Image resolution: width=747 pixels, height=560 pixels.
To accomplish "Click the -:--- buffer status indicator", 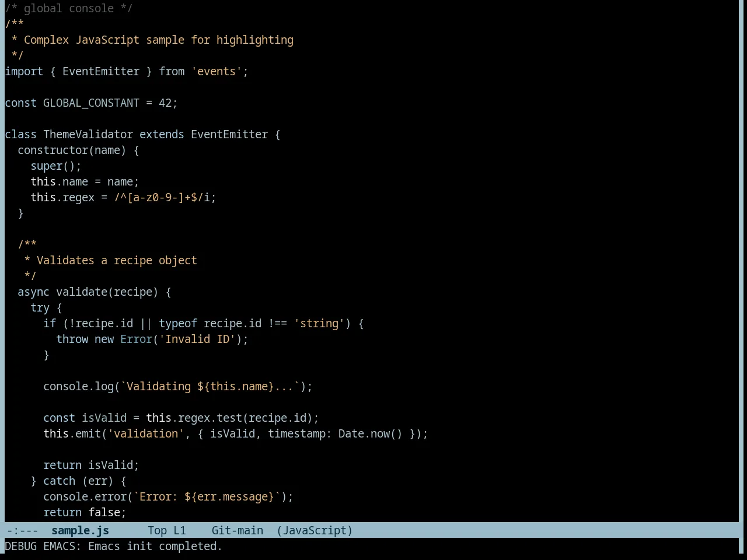I will click(x=22, y=531).
